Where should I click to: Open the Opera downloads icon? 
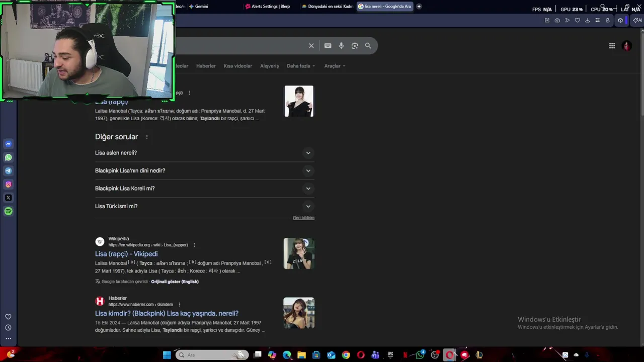[x=587, y=20]
